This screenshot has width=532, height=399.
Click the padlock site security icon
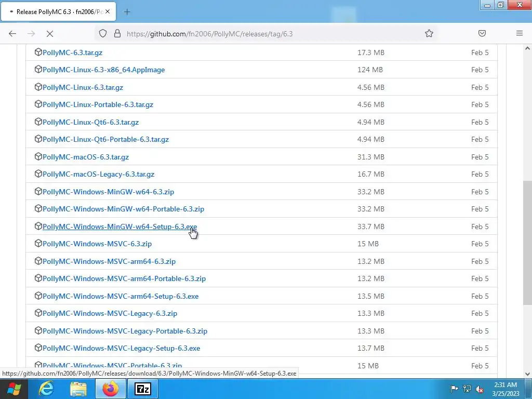pos(117,34)
